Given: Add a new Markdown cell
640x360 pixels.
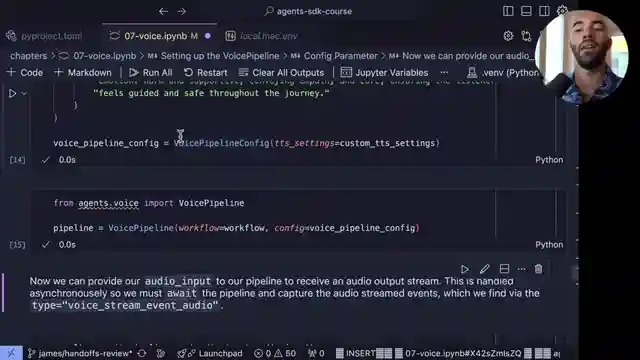Looking at the screenshot, I should (83, 73).
